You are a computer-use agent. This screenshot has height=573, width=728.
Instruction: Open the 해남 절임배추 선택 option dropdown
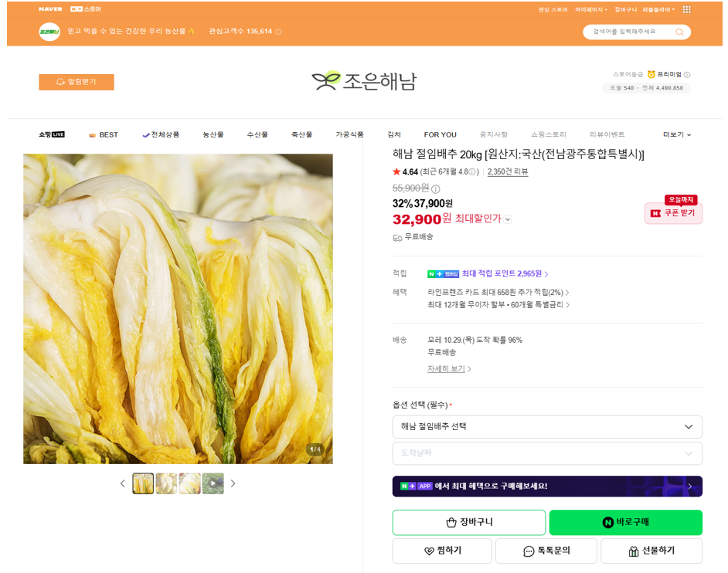[x=547, y=427]
